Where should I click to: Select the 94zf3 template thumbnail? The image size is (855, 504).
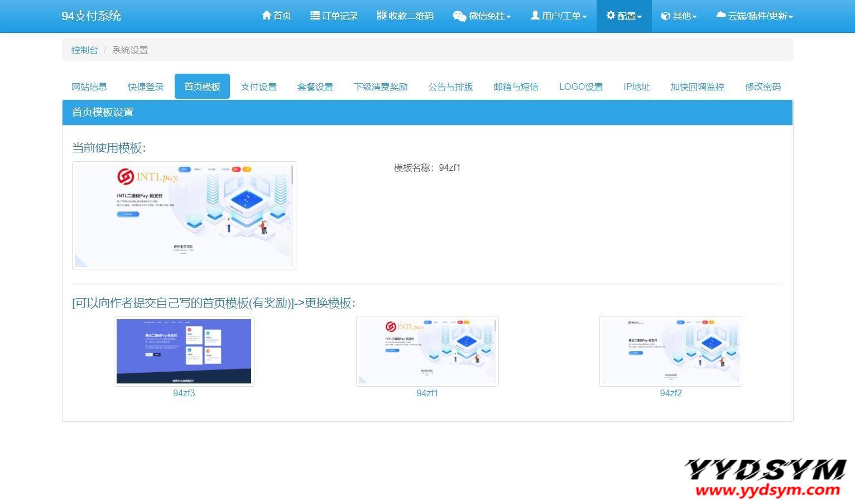pos(184,351)
